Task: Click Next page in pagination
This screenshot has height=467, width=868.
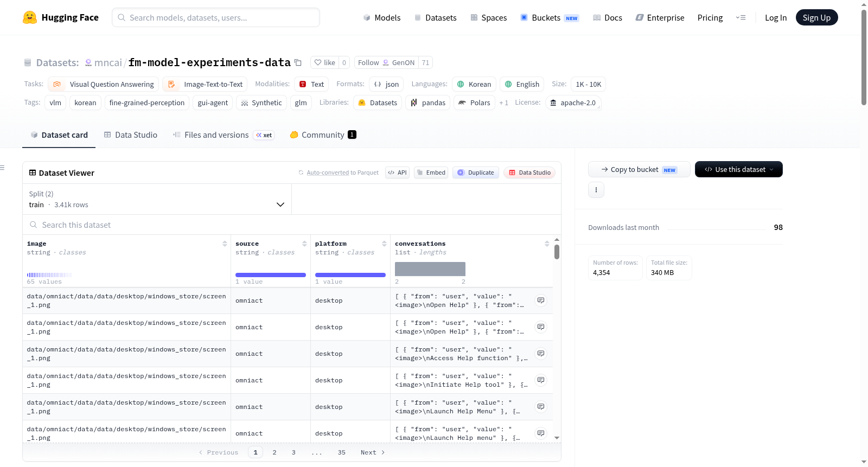Action: (x=373, y=452)
